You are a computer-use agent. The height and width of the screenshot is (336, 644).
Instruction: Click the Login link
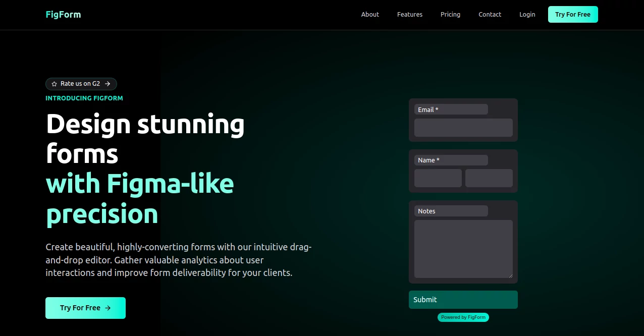pos(527,14)
